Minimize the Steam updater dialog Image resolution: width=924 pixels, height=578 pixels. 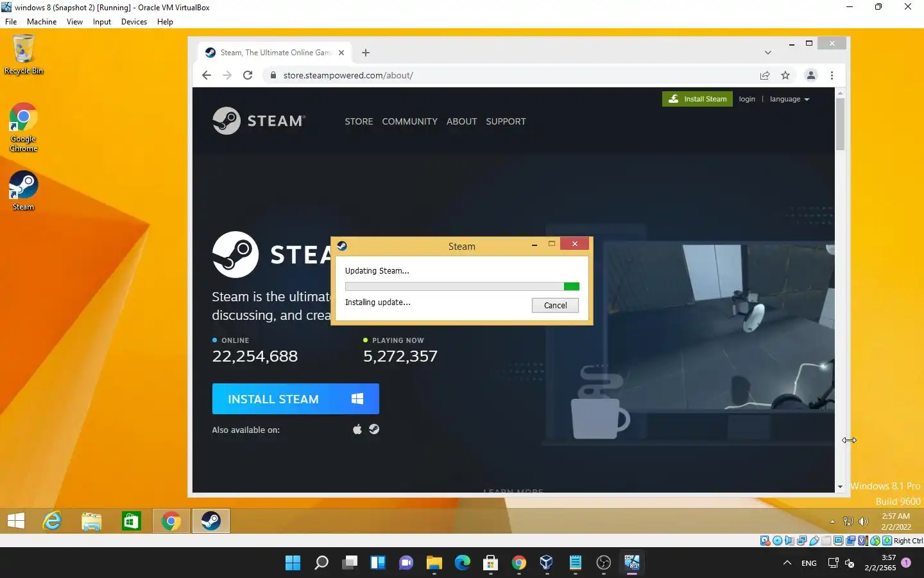[535, 245]
